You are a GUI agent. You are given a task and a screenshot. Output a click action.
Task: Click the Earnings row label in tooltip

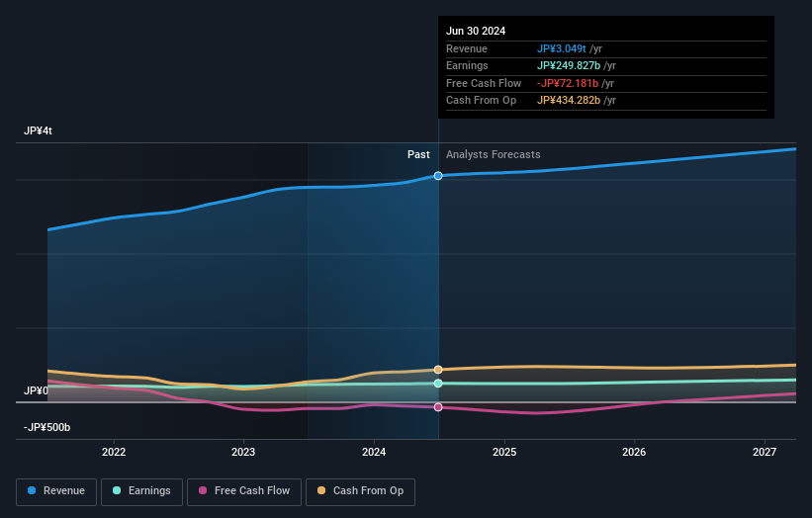pyautogui.click(x=467, y=65)
